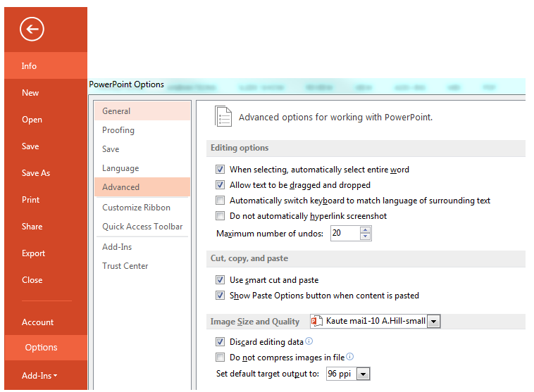Click the PowerPoint file icon in presentation dropdown
The width and height of the screenshot is (534, 392).
(317, 321)
